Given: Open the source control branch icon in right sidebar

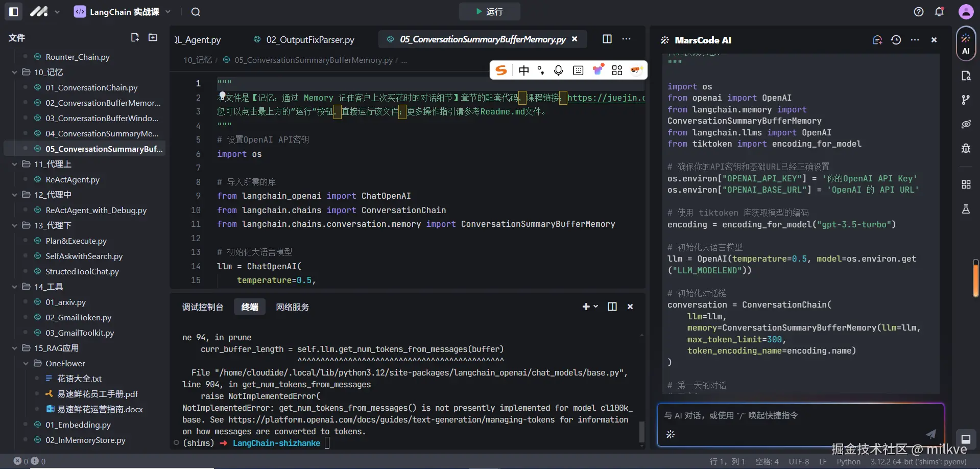Looking at the screenshot, I should pyautogui.click(x=966, y=100).
